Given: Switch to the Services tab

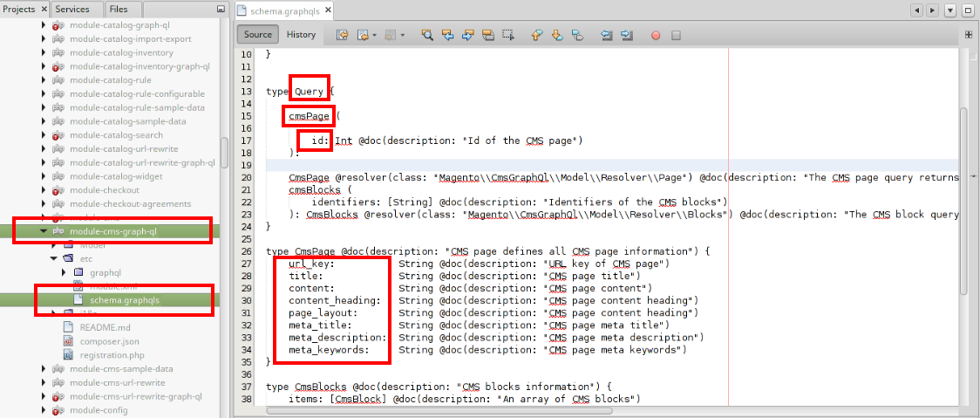Looking at the screenshot, I should coord(72,9).
